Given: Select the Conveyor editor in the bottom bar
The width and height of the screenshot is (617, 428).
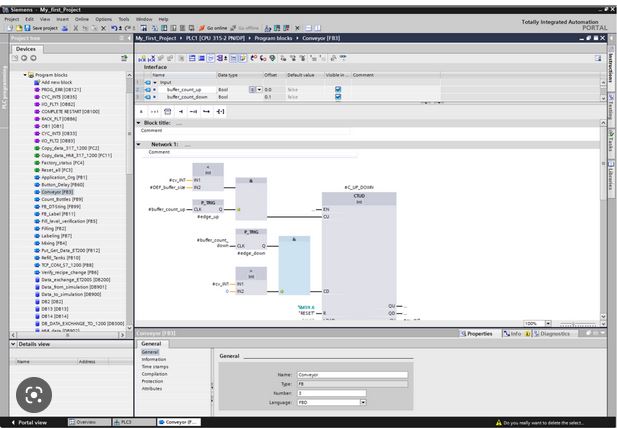Looking at the screenshot, I should pyautogui.click(x=179, y=422).
